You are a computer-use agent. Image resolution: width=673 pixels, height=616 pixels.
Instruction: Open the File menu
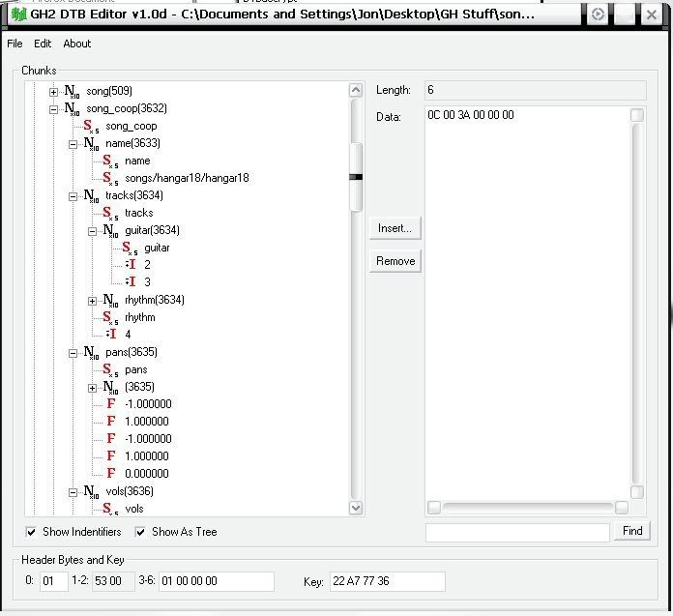(15, 44)
